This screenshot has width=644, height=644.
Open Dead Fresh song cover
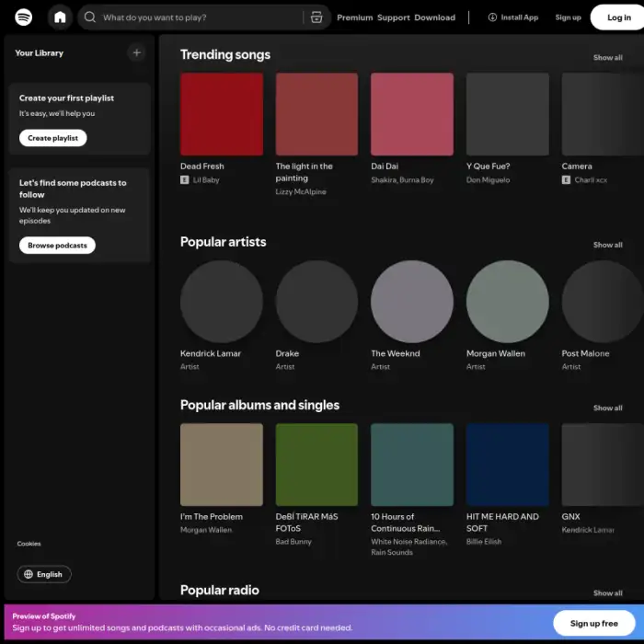[222, 114]
